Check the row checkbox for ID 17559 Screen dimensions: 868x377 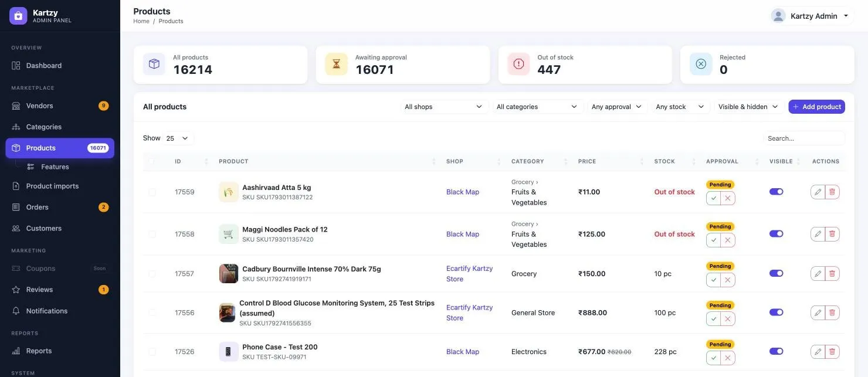point(152,192)
